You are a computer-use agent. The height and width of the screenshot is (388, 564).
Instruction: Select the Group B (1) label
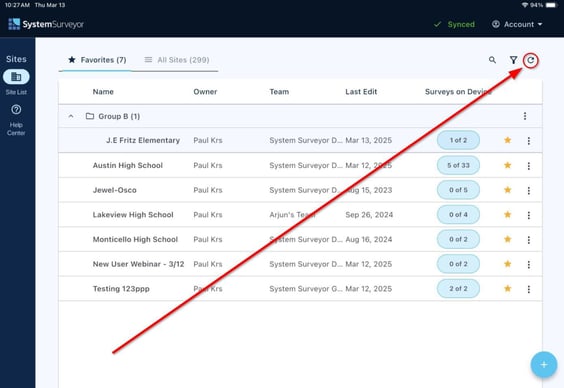click(119, 116)
